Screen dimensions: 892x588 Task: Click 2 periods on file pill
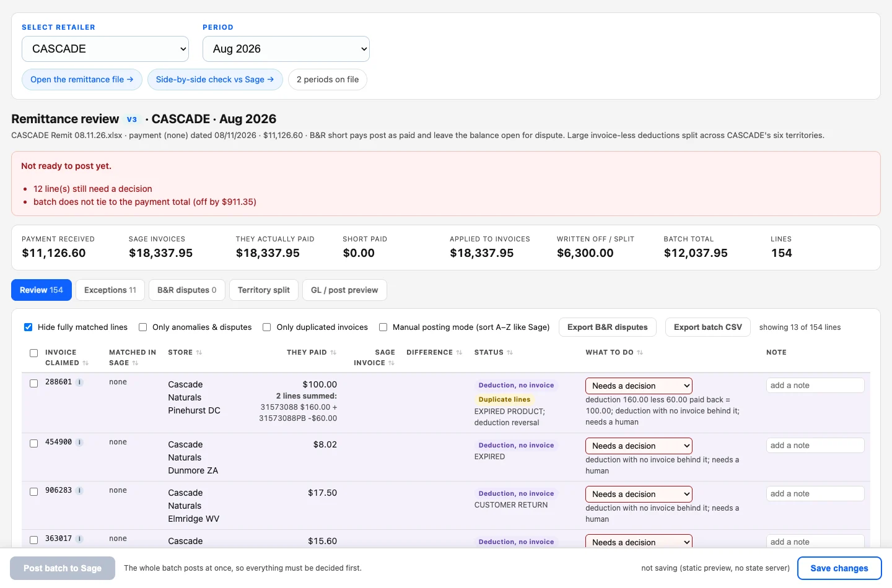point(328,79)
